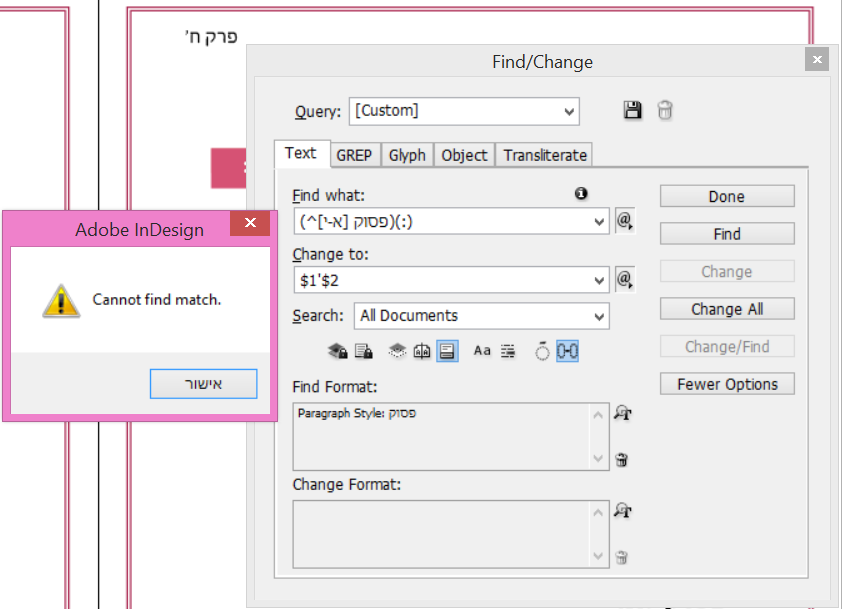Screen dimensions: 842x609
Task: Click the Delete Query trash icon
Action: point(665,110)
